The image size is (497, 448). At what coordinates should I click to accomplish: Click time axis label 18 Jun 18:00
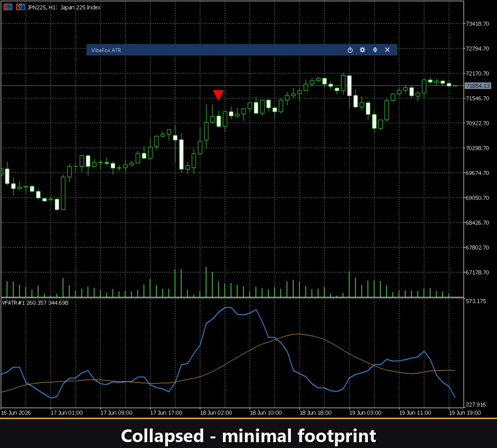pos(316,413)
